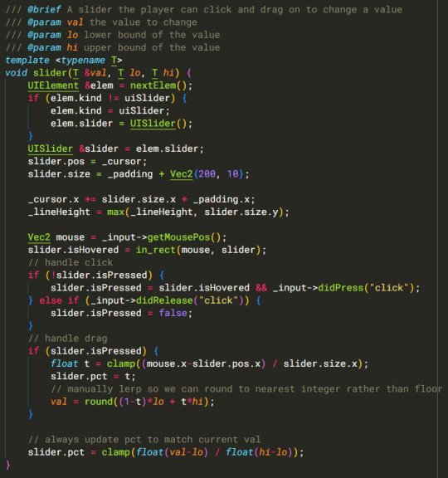Click '&val' in function signature

click(95, 73)
